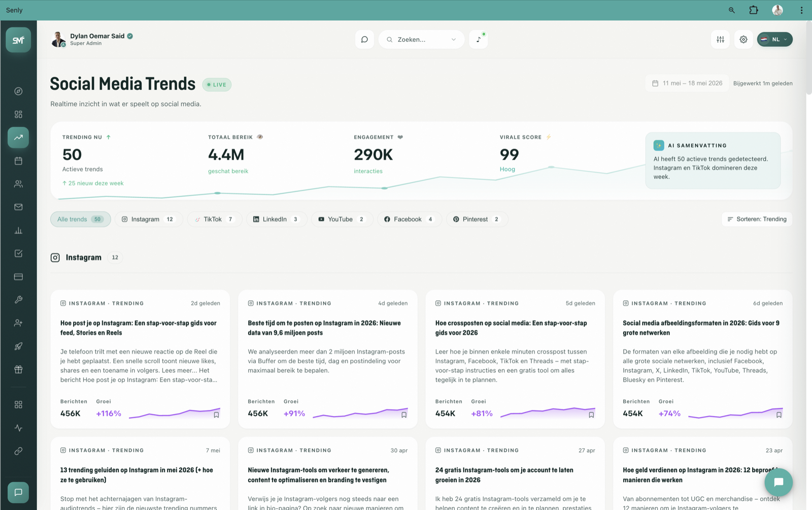Click the LIVE status badge
812x510 pixels.
point(217,85)
